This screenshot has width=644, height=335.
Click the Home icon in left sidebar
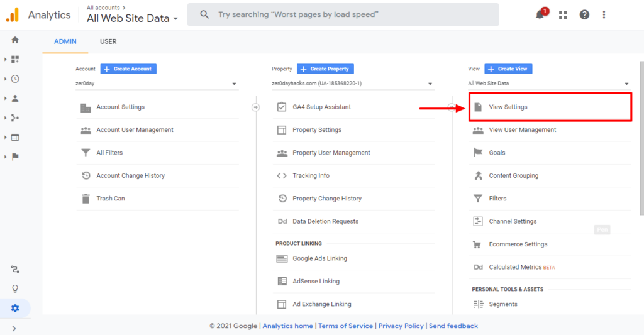pos(15,40)
